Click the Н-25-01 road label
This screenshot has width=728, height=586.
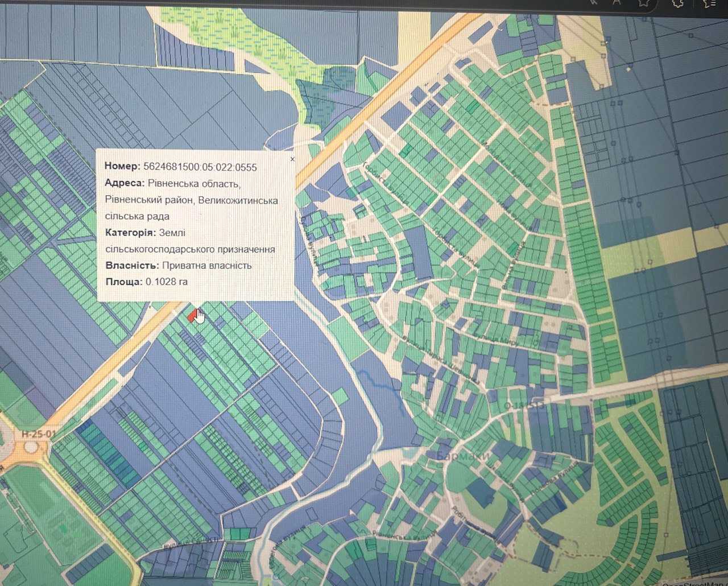point(39,434)
